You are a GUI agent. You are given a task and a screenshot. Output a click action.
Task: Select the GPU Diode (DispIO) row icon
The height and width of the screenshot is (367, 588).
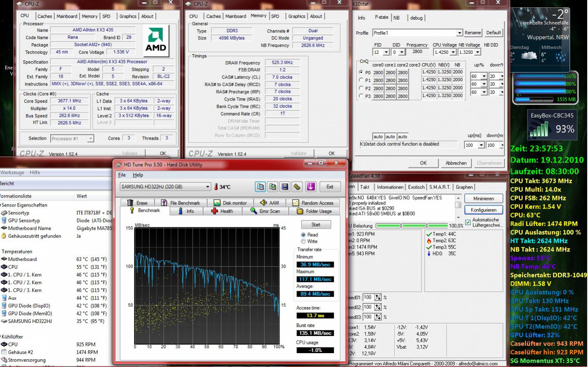tap(4, 306)
